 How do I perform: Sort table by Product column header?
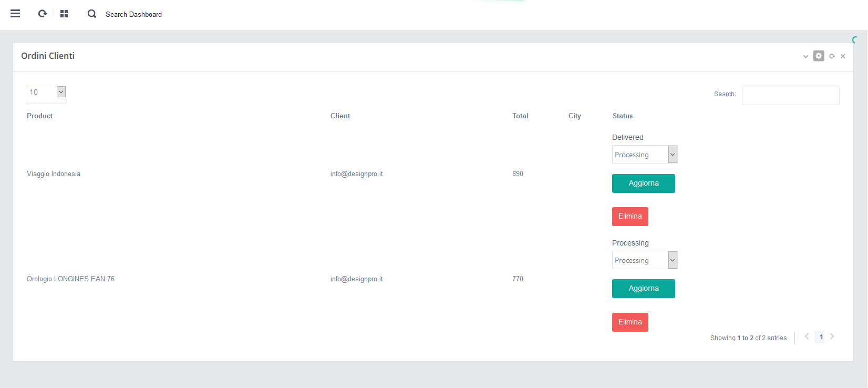(40, 116)
